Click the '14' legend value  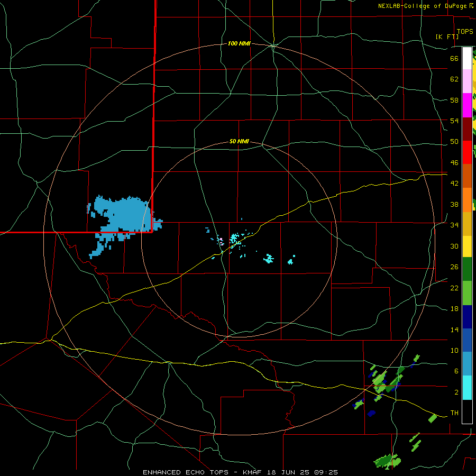tap(454, 329)
